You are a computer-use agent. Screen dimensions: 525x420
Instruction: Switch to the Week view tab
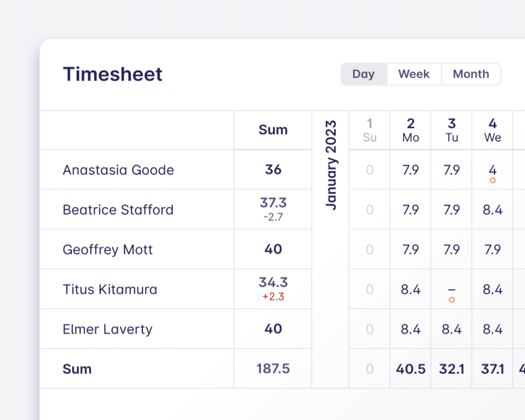[414, 74]
